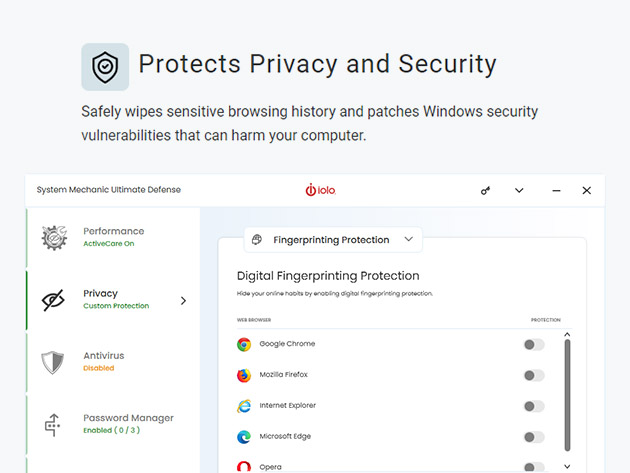Click the iolo logo in title bar

(320, 190)
